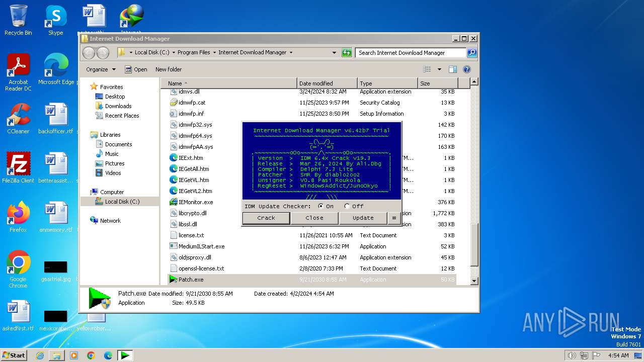
Task: Click the Open toolbar button
Action: pyautogui.click(x=136, y=69)
